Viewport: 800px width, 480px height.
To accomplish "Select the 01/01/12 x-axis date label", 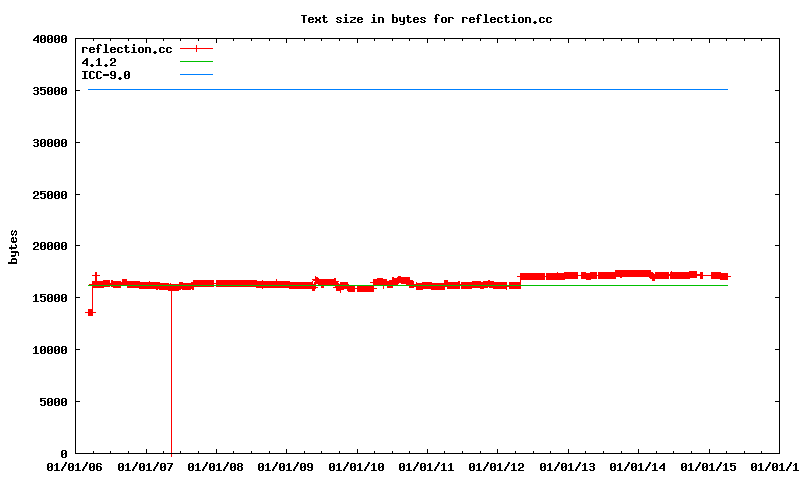I will point(497,467).
